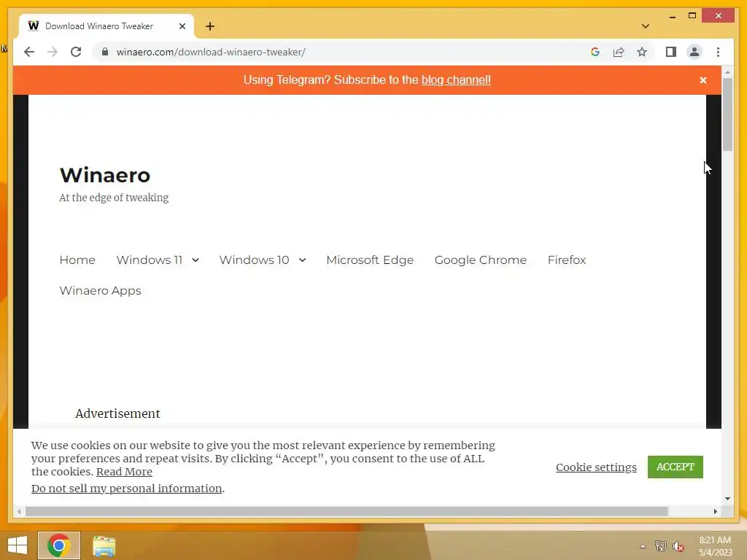Go to the Home menu item

coord(77,260)
